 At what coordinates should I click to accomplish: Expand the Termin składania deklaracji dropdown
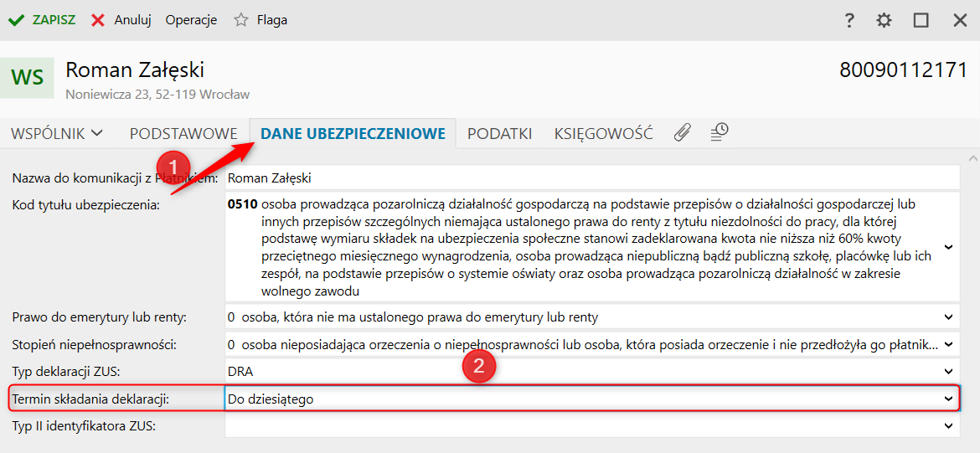click(948, 399)
